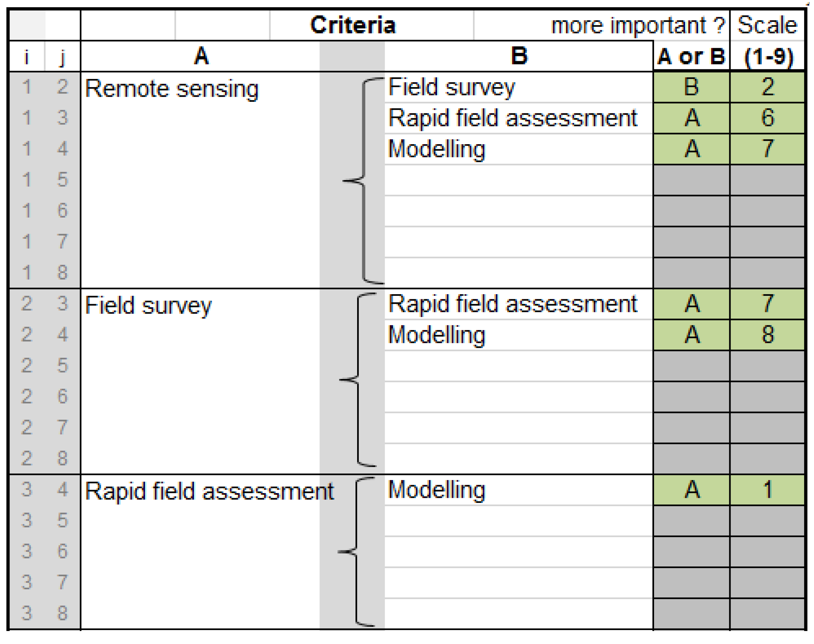The width and height of the screenshot is (814, 644).
Task: Click empty column B cell for row 2-5
Action: (519, 366)
